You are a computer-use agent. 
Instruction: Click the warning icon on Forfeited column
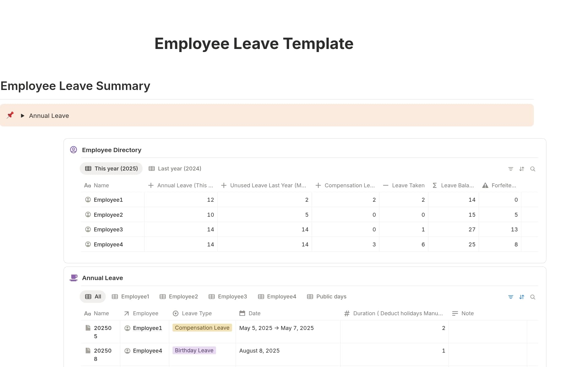485,185
